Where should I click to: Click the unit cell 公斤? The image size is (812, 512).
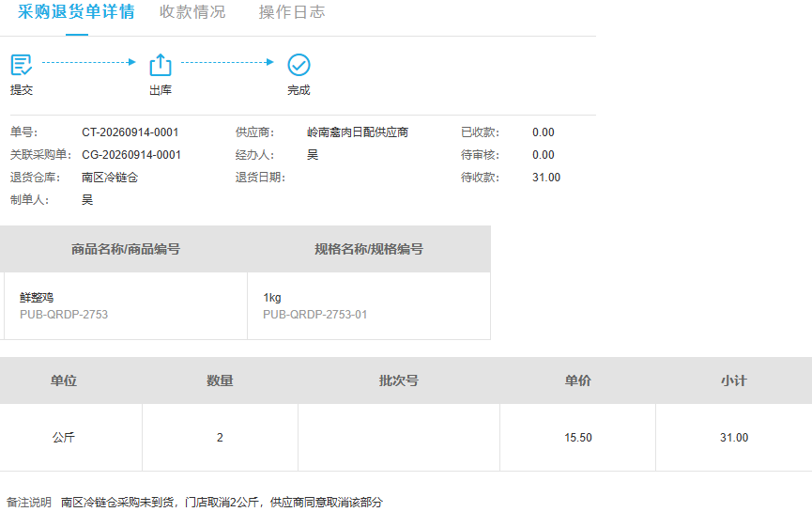pos(64,438)
